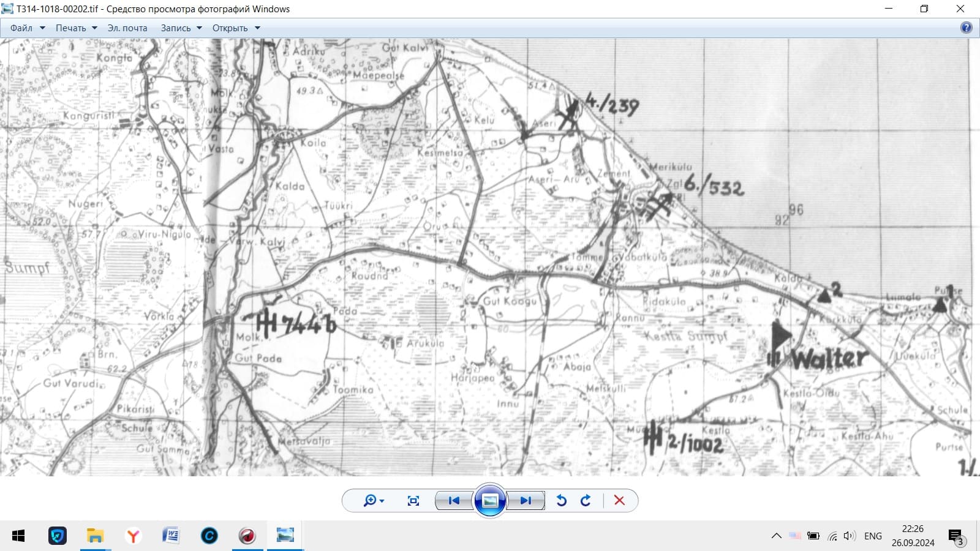Start the slide show playback
The image size is (980, 551).
(490, 501)
